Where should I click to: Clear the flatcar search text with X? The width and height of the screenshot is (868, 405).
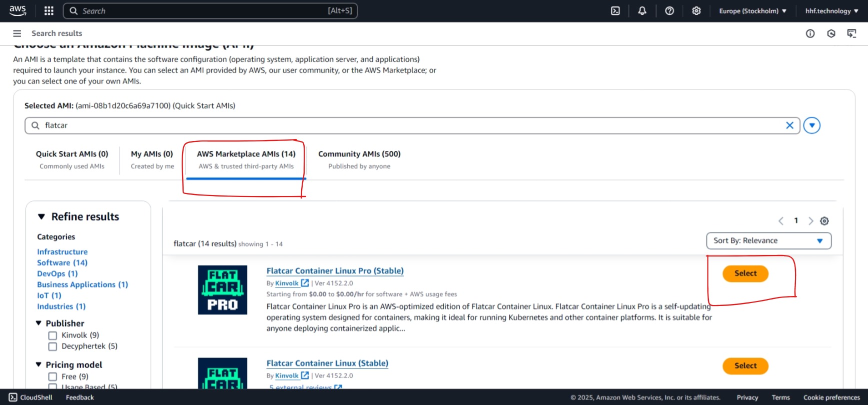tap(790, 125)
